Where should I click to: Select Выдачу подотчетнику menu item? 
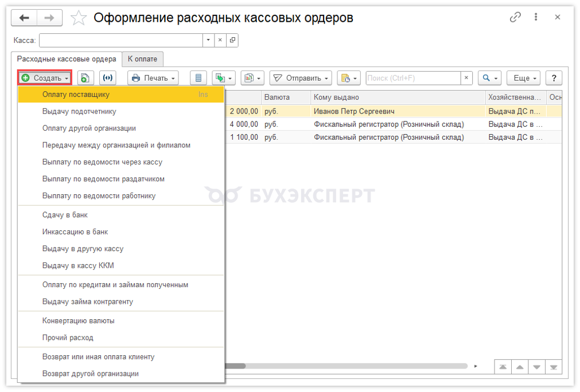click(x=79, y=111)
